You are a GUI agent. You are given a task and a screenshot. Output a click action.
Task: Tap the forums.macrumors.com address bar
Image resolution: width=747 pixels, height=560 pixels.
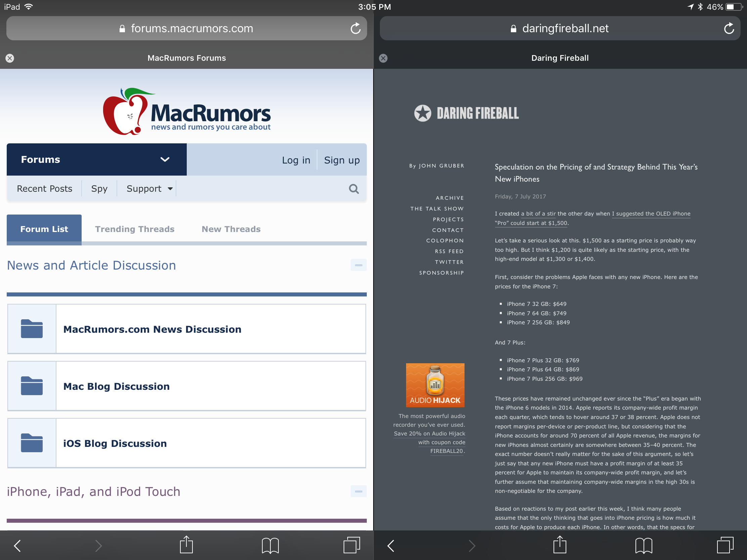pyautogui.click(x=187, y=28)
